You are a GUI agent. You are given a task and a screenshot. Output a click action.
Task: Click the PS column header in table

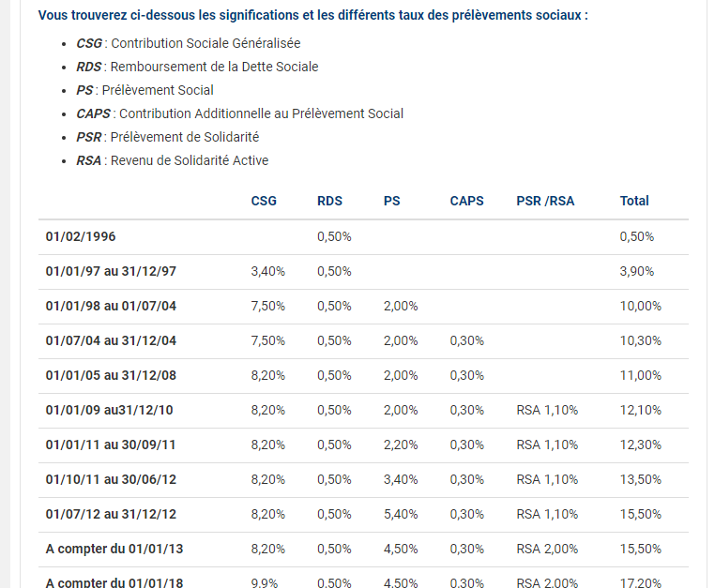click(x=392, y=201)
